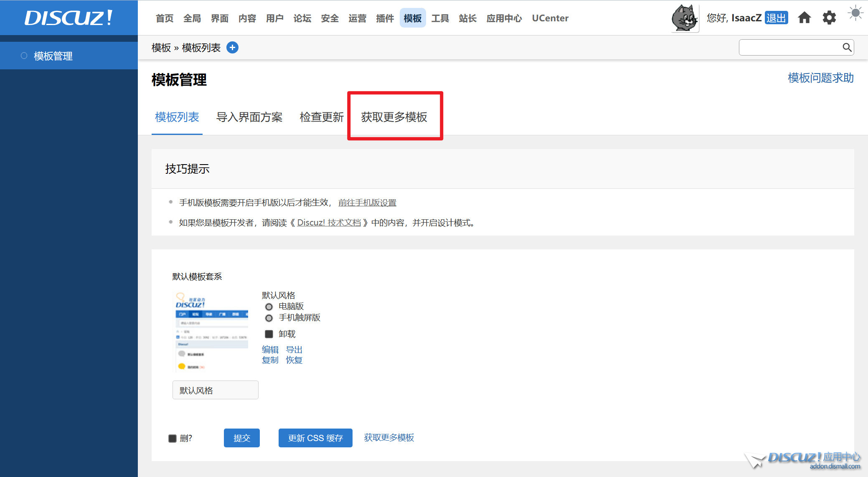This screenshot has height=477, width=868.
Task: Click the 默认风格 name input field
Action: (215, 390)
